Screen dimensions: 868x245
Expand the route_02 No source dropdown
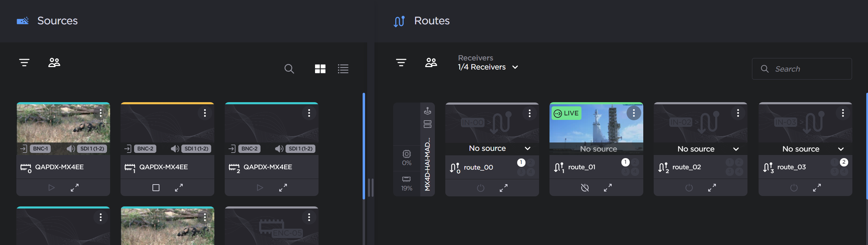[736, 149]
